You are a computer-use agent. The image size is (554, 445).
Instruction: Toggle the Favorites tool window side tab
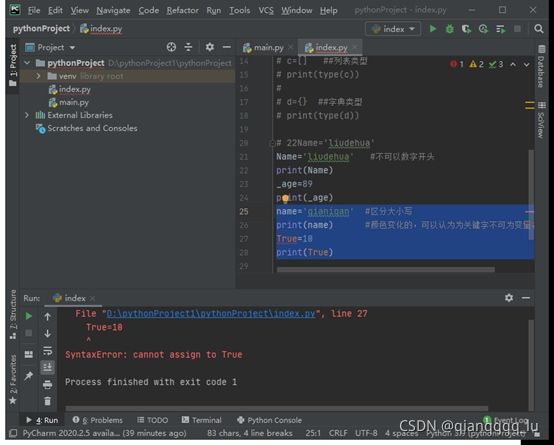pos(13,380)
